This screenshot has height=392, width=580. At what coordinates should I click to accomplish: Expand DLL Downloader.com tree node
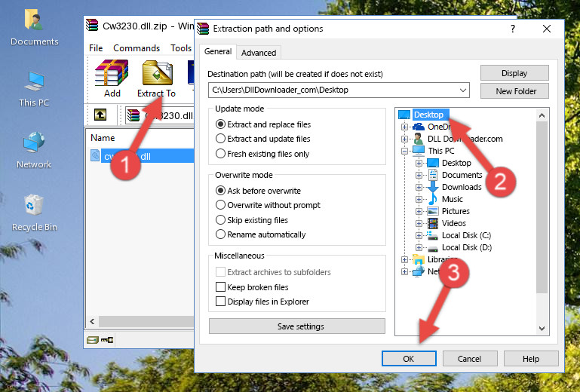405,139
